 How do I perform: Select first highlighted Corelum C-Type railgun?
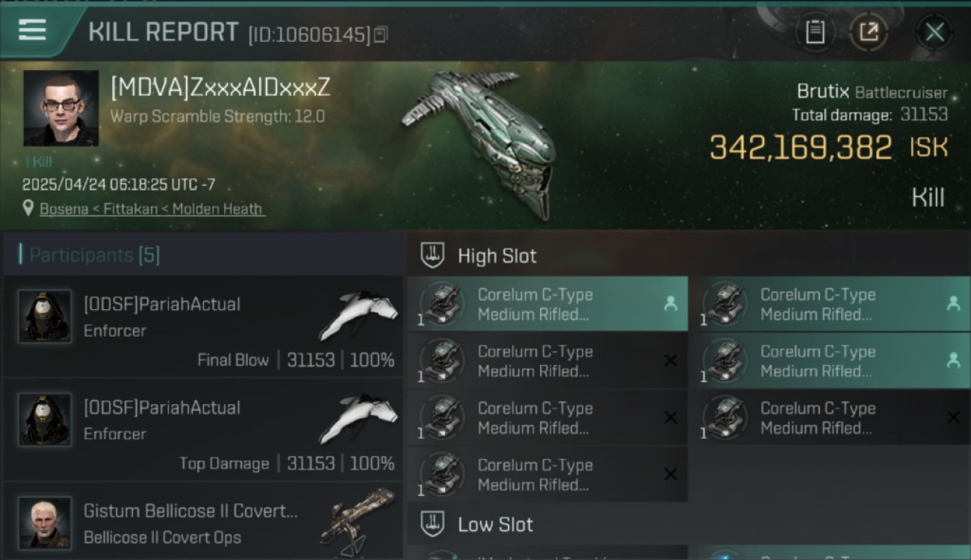[x=547, y=304]
